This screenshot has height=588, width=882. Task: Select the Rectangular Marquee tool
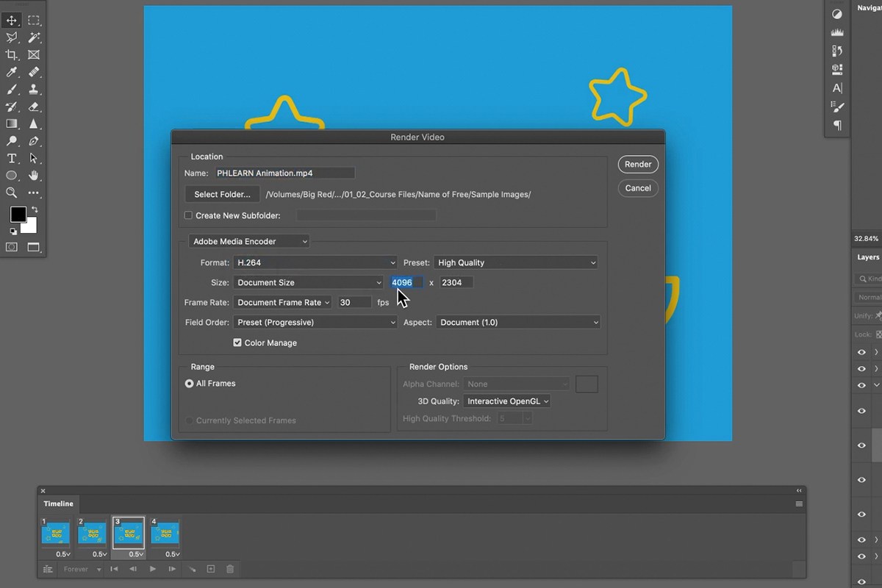(x=33, y=21)
